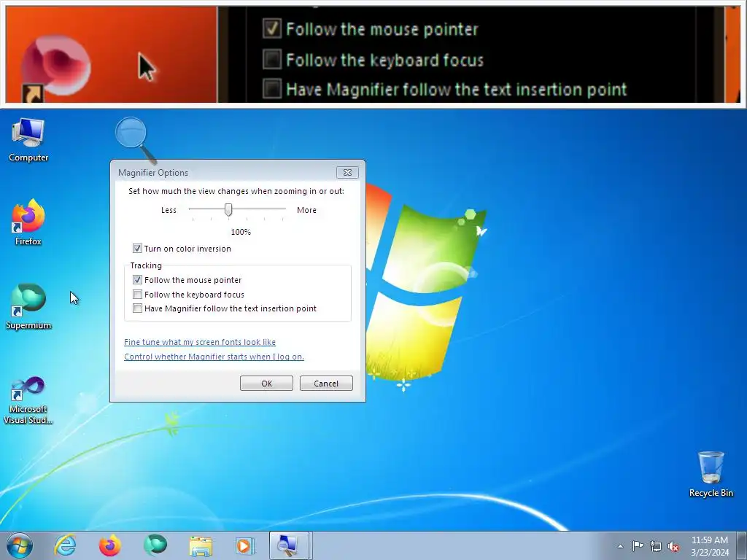
Task: Click the zoom change instruction text
Action: (x=236, y=191)
